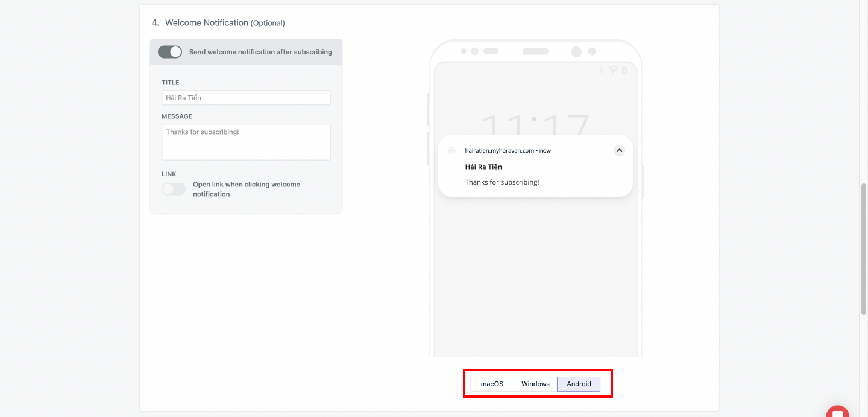Click the phone speaker grille at top
Viewport: 868px width, 417px height.
coord(535,51)
